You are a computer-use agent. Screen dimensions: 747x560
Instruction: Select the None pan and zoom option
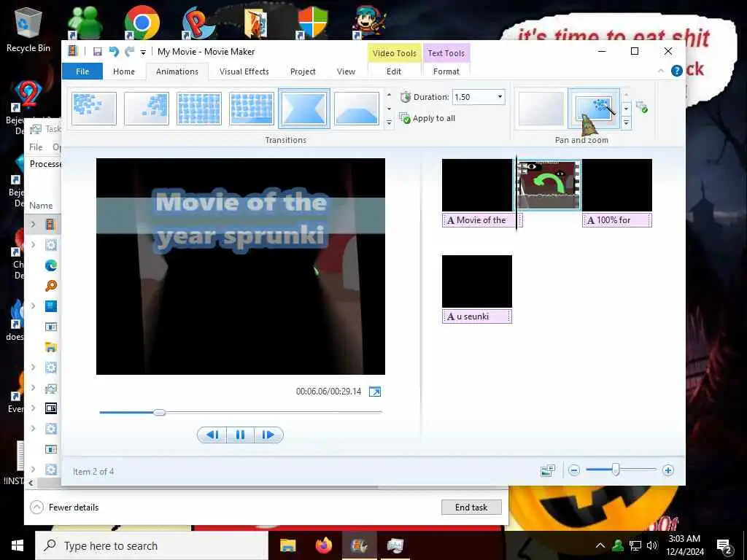click(x=541, y=109)
